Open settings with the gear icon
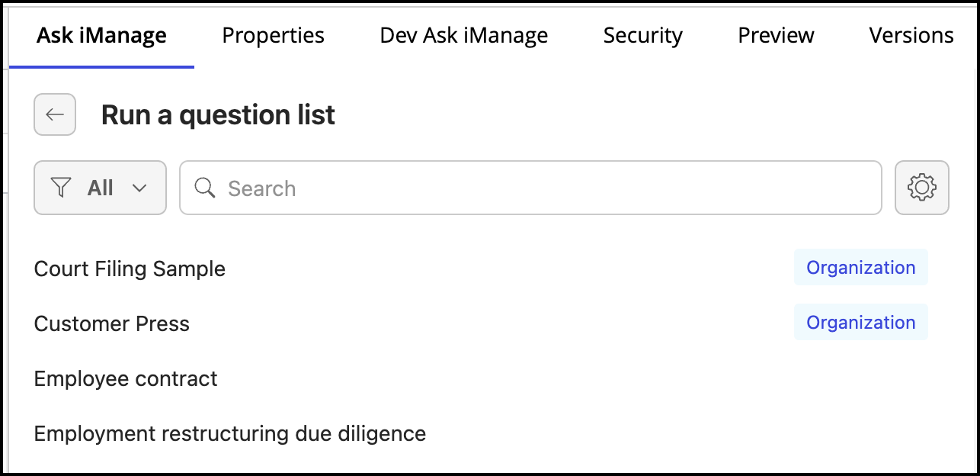 click(921, 188)
